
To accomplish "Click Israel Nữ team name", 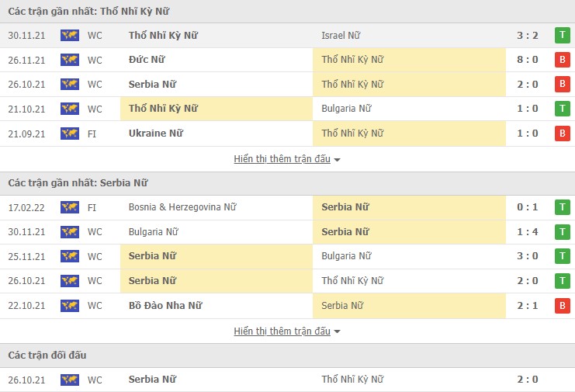I will (341, 35).
